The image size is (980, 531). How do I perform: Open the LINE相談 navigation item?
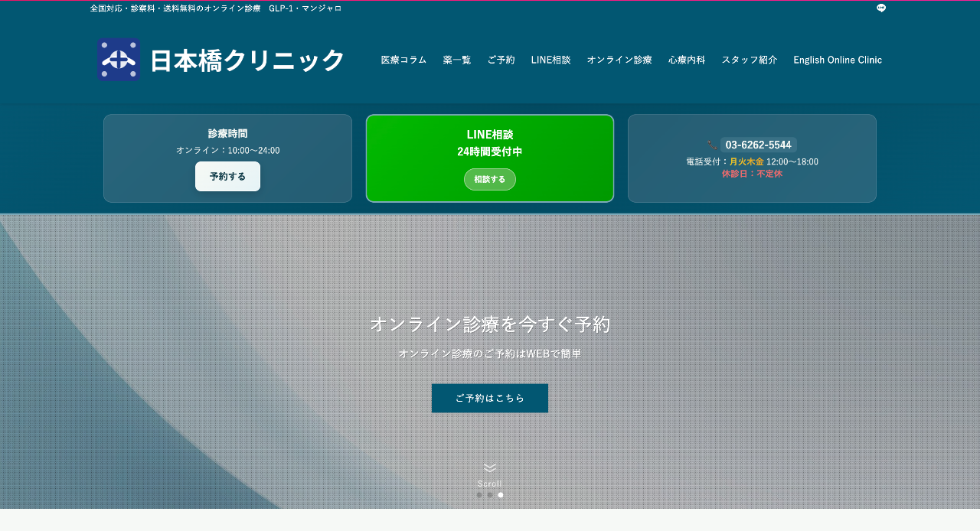pos(550,60)
